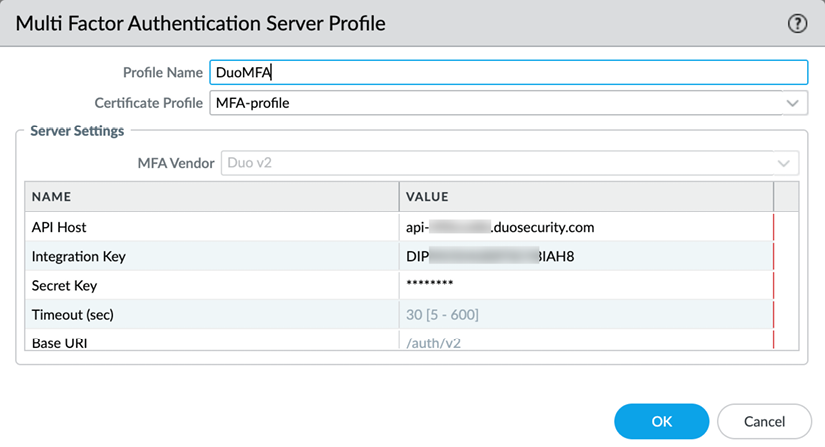Open the Certificate Profile dropdown
Viewport: 825px width, 447px height.
pyautogui.click(x=509, y=103)
